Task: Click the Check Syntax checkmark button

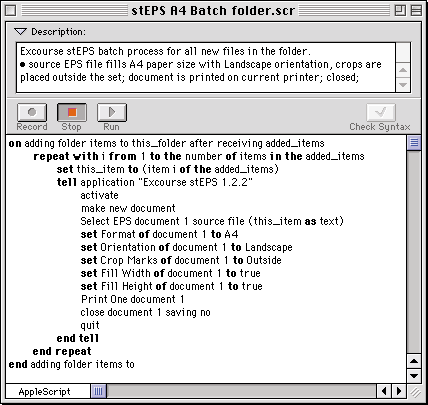Action: (381, 112)
